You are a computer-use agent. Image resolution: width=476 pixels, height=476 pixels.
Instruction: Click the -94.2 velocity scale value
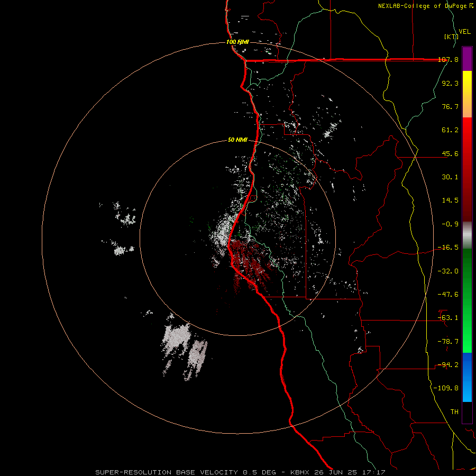448,365
